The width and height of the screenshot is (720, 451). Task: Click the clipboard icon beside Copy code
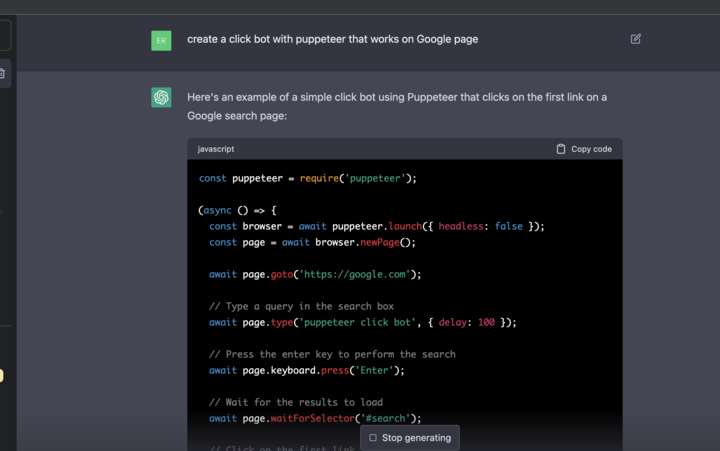pyautogui.click(x=561, y=149)
